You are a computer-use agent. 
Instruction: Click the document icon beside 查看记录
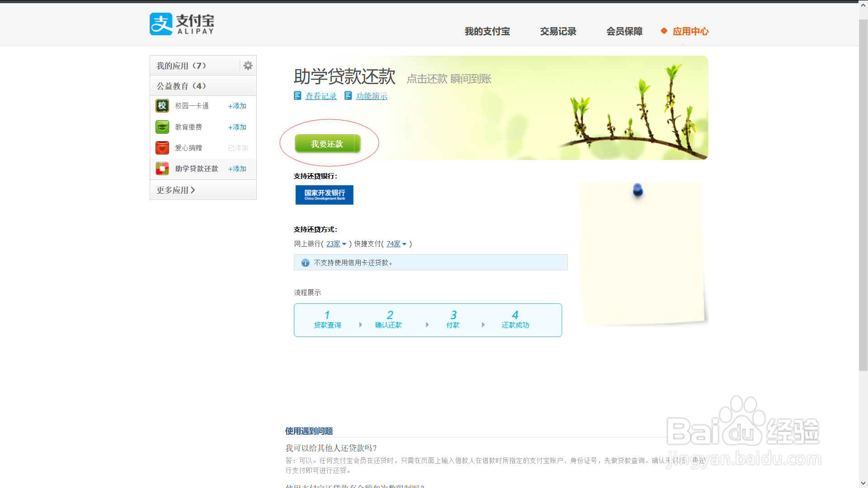pyautogui.click(x=297, y=95)
